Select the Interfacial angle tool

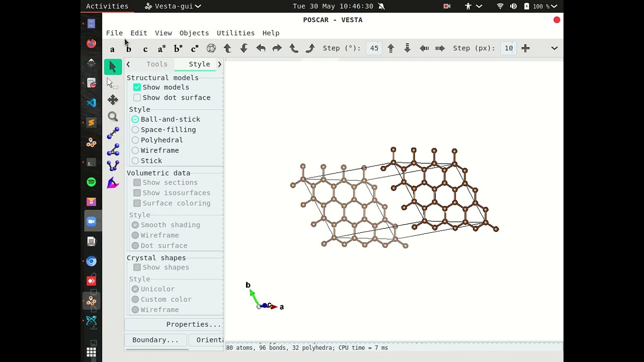pos(113,183)
